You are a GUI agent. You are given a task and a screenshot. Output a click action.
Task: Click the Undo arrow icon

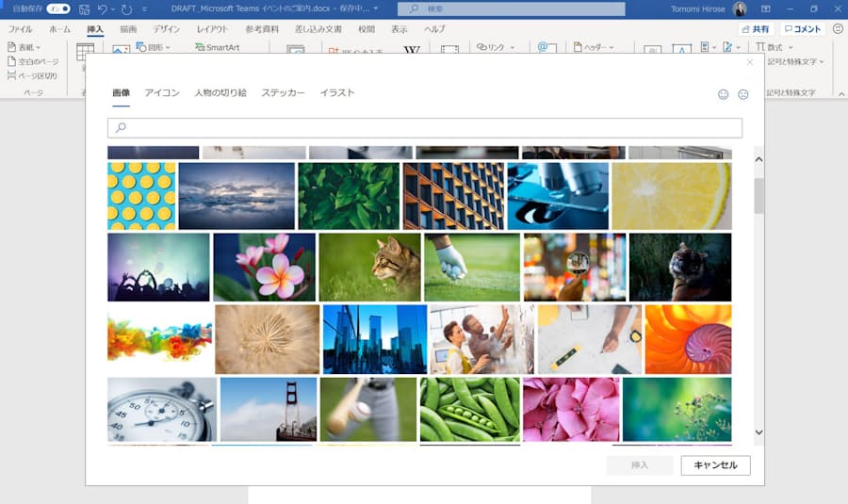(x=103, y=8)
